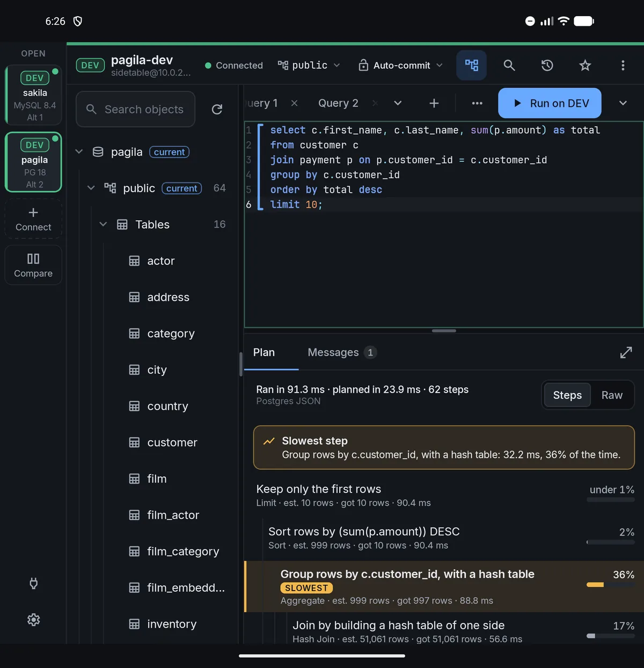Toggle Auto-commit mode

point(401,65)
